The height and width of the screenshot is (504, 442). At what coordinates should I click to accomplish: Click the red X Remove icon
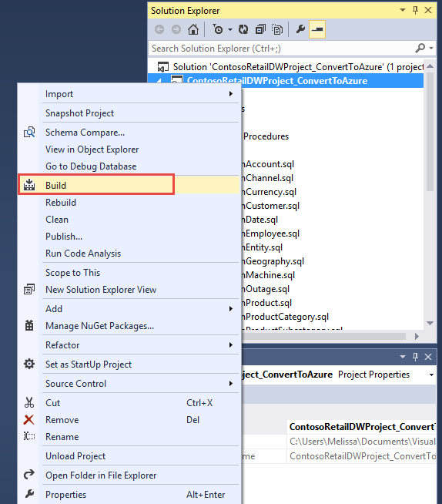(x=29, y=419)
